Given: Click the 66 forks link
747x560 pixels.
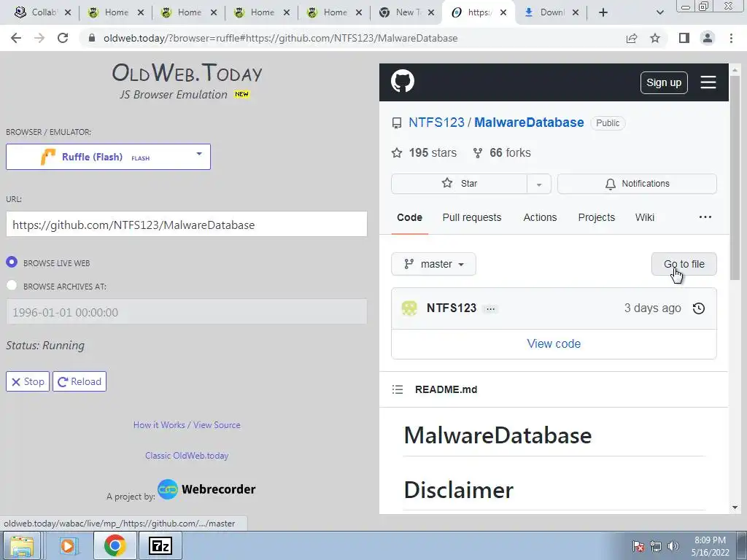Looking at the screenshot, I should [x=502, y=153].
